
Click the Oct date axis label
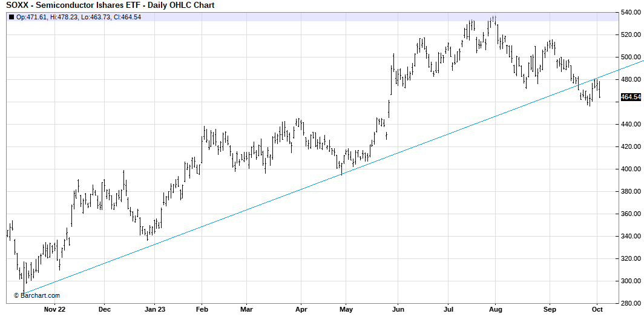pos(597,309)
